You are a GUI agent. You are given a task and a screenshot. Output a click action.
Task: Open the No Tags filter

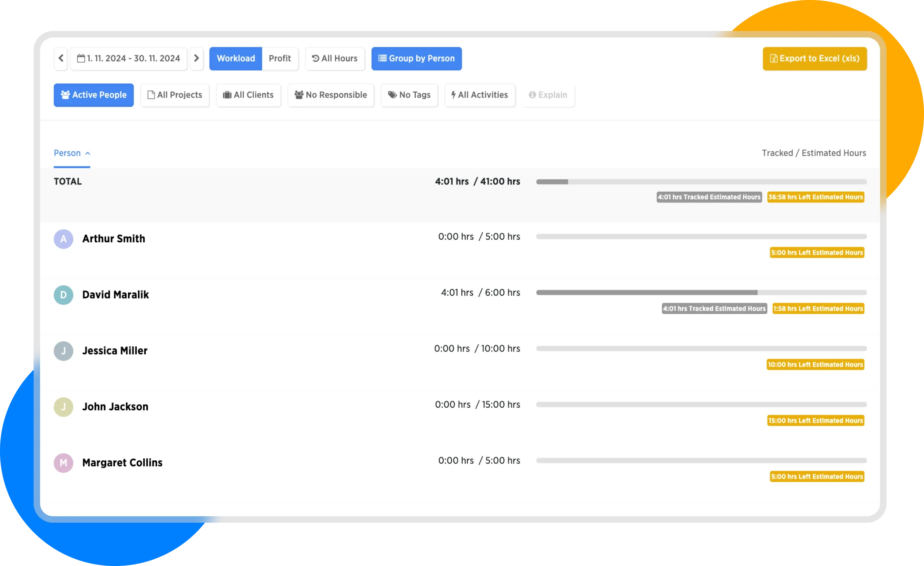coord(409,95)
